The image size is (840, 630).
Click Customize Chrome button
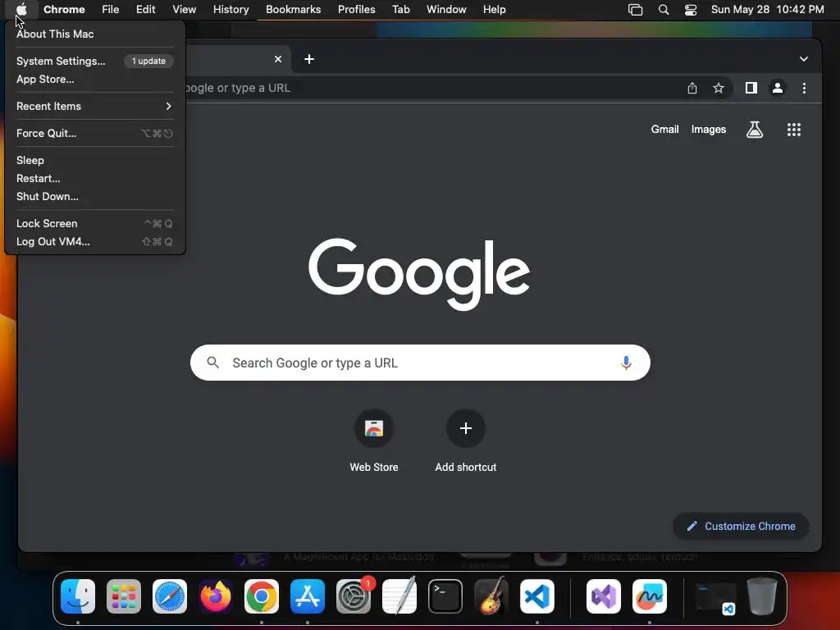[741, 526]
